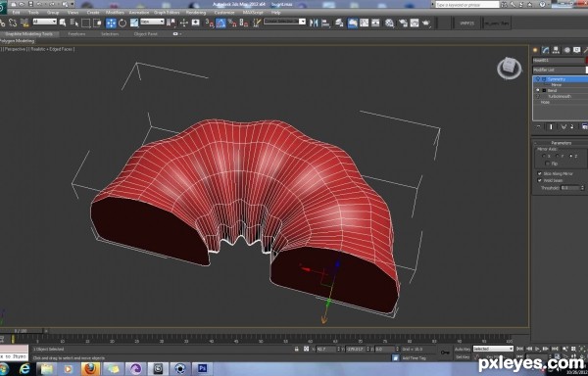The image size is (588, 376).
Task: Toggle the Slice Along Mirror checkbox
Action: tap(540, 173)
